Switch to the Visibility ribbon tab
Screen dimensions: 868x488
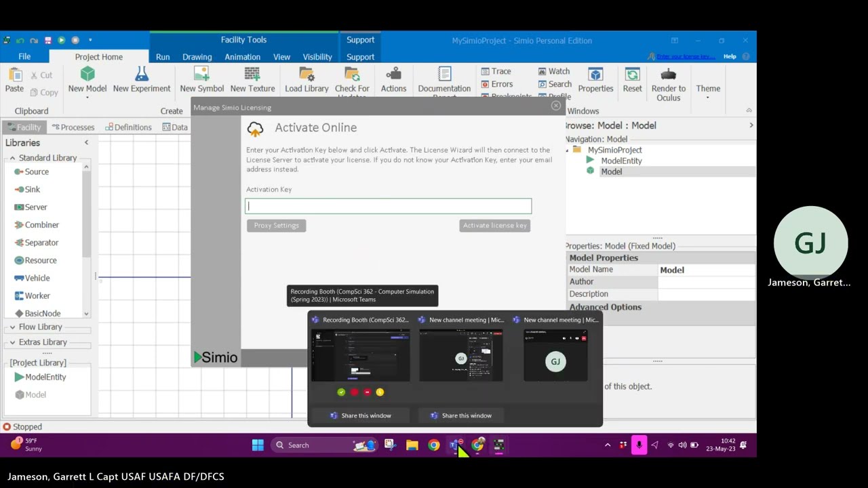click(317, 57)
